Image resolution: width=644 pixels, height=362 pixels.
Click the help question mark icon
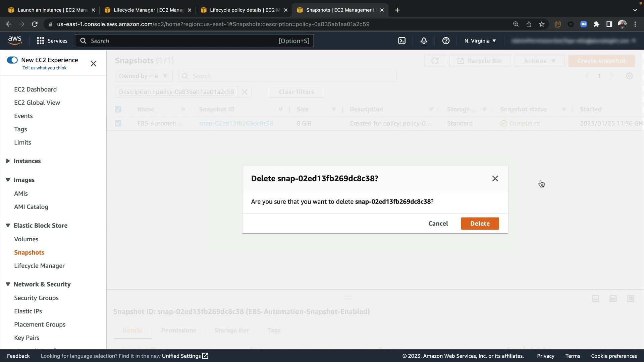pos(446,41)
